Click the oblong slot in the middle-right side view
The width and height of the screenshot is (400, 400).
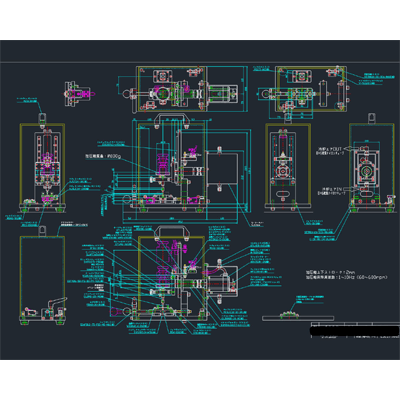coord(283,193)
